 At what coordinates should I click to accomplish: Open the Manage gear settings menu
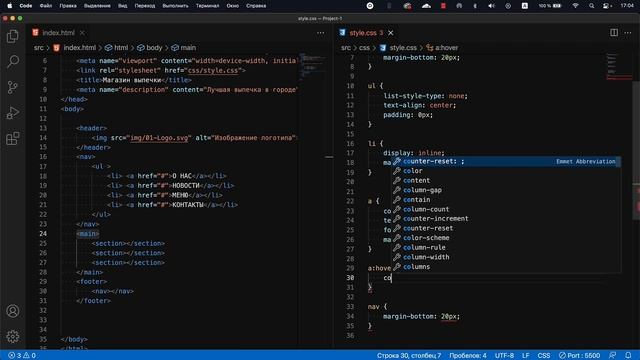[x=13, y=336]
